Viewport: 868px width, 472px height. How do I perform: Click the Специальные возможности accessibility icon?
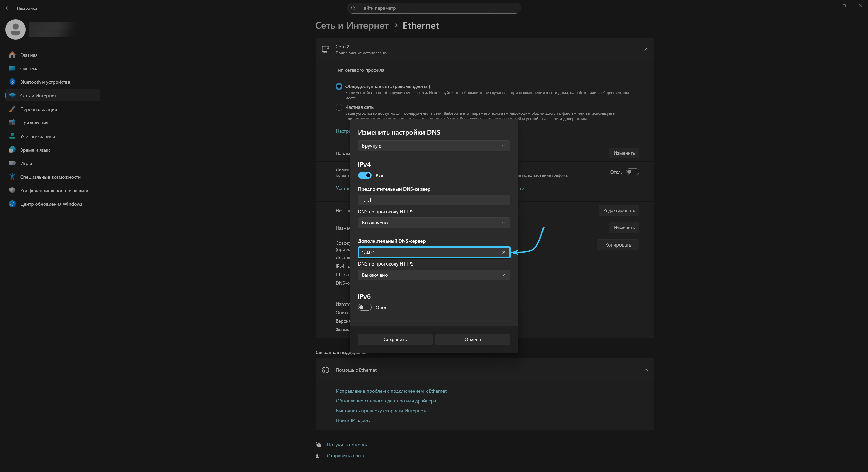click(x=12, y=177)
